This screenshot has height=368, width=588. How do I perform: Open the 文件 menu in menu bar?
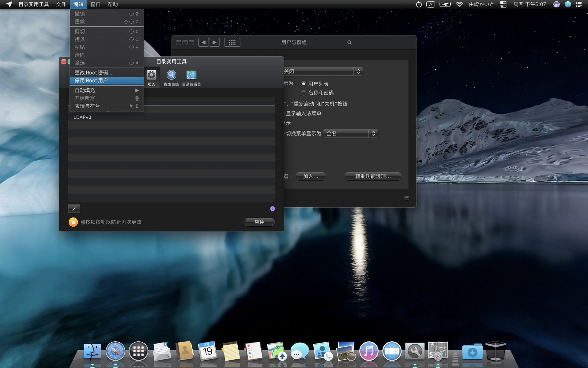point(61,4)
